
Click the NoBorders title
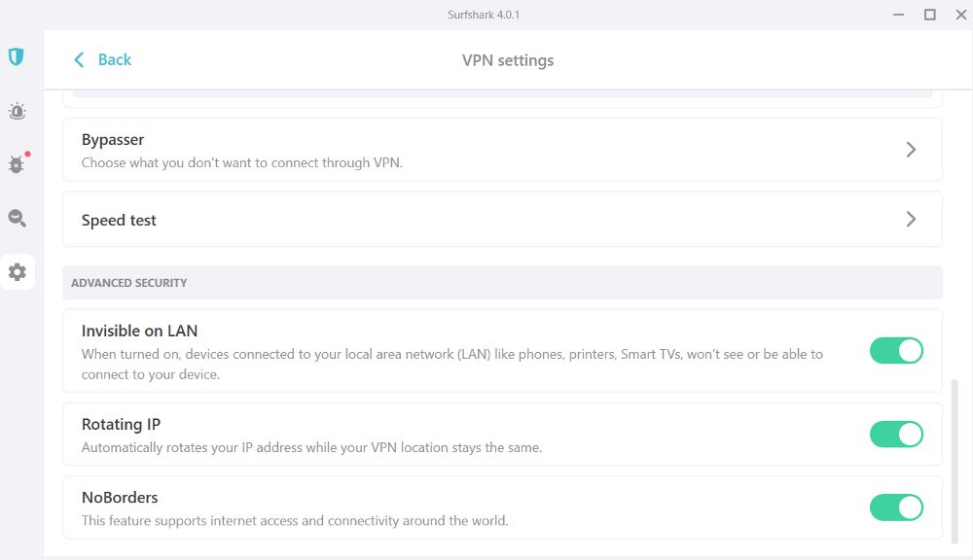pyautogui.click(x=120, y=498)
